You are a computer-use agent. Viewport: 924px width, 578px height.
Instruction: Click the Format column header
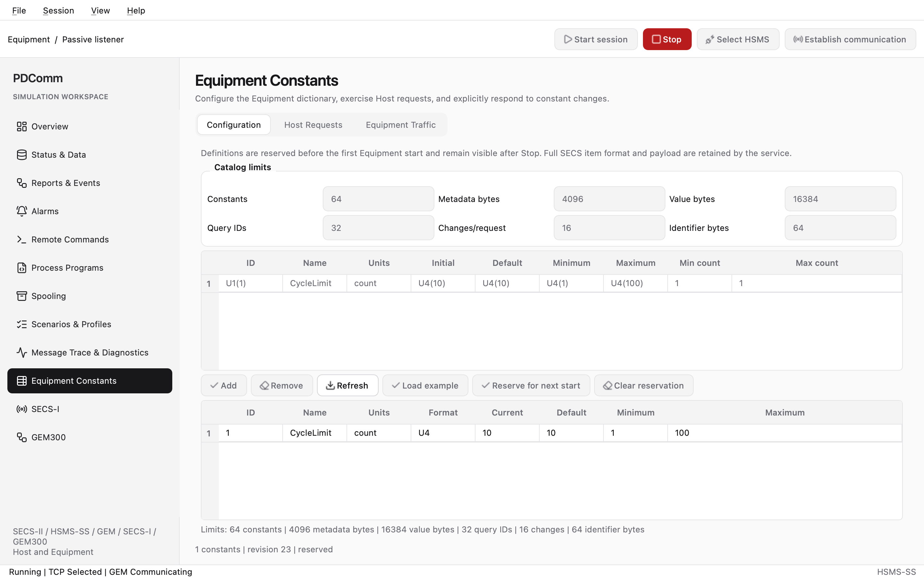click(x=443, y=413)
